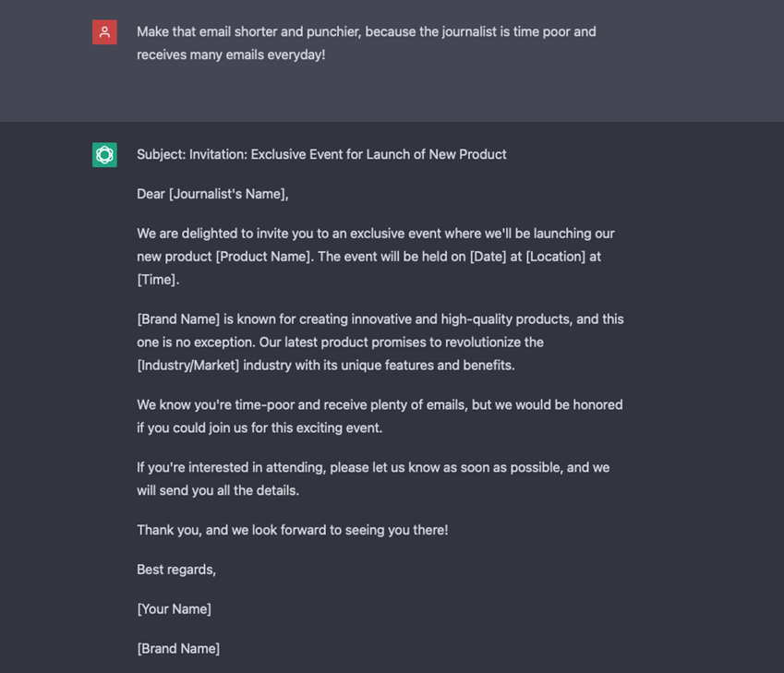
Task: Click the Subject line of the email reply
Action: coord(321,154)
